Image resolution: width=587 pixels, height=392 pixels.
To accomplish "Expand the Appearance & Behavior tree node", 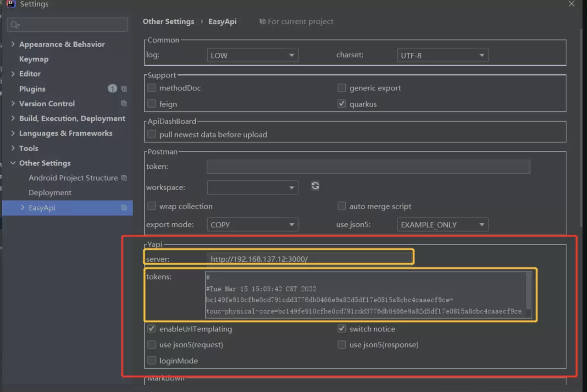I will (x=13, y=44).
